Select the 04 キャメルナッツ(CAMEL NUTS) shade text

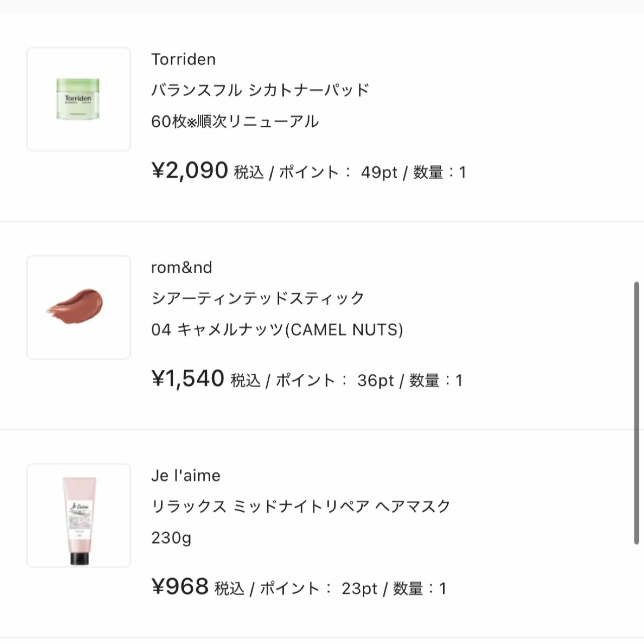[x=277, y=330]
